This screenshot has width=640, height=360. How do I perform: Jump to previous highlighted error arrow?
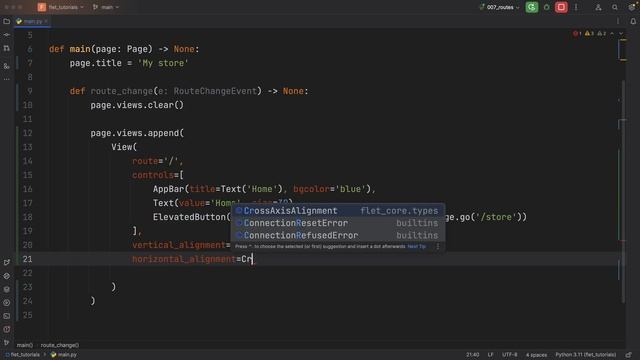612,33
